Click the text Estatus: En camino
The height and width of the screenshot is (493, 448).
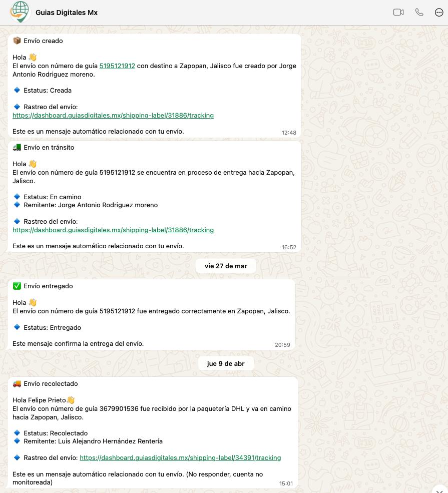(x=52, y=197)
